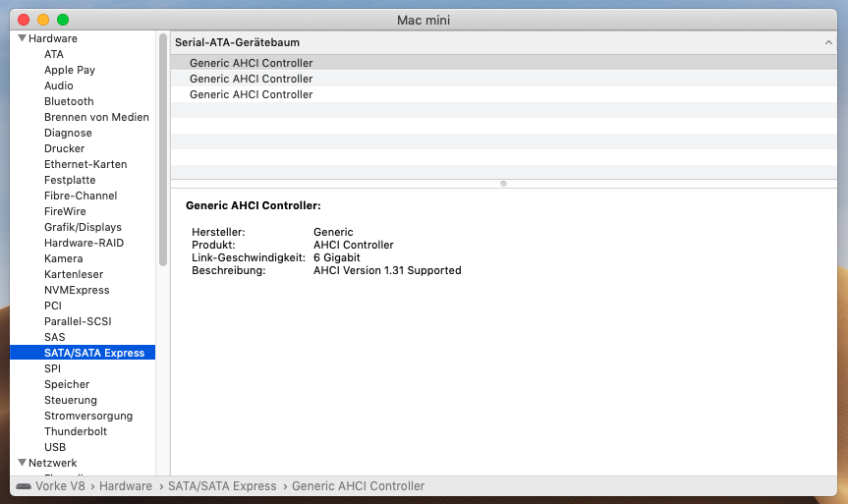Select Drucker in the sidebar
Screen dimensions: 848x504
[x=64, y=148]
